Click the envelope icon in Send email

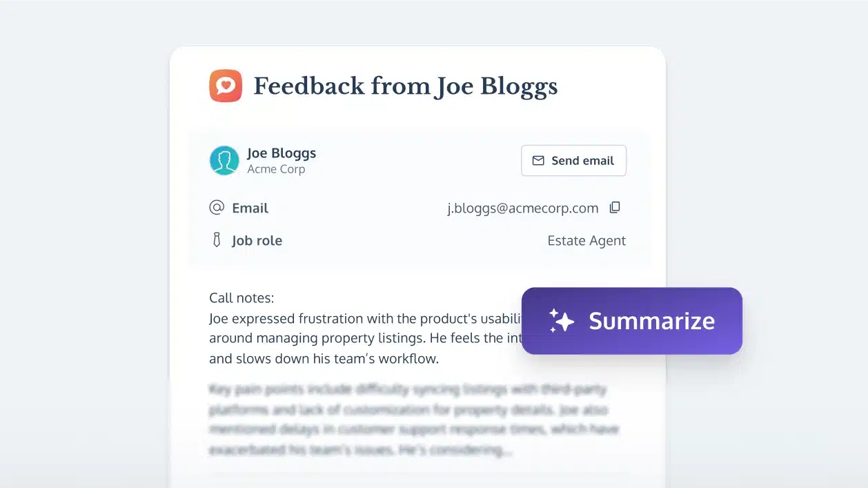[538, 161]
